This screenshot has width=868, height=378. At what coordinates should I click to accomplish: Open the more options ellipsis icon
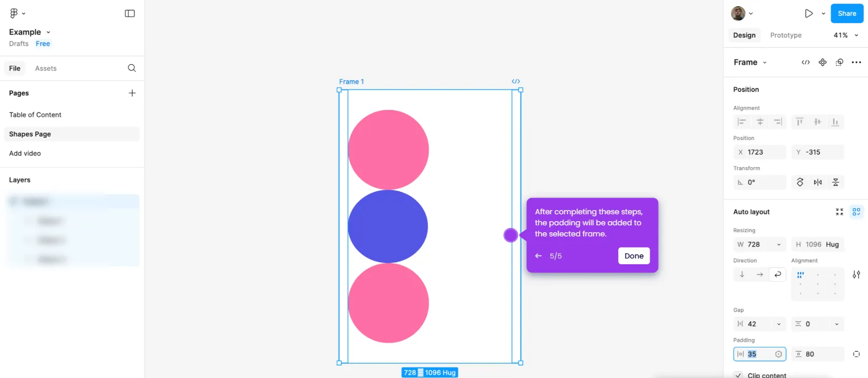856,62
